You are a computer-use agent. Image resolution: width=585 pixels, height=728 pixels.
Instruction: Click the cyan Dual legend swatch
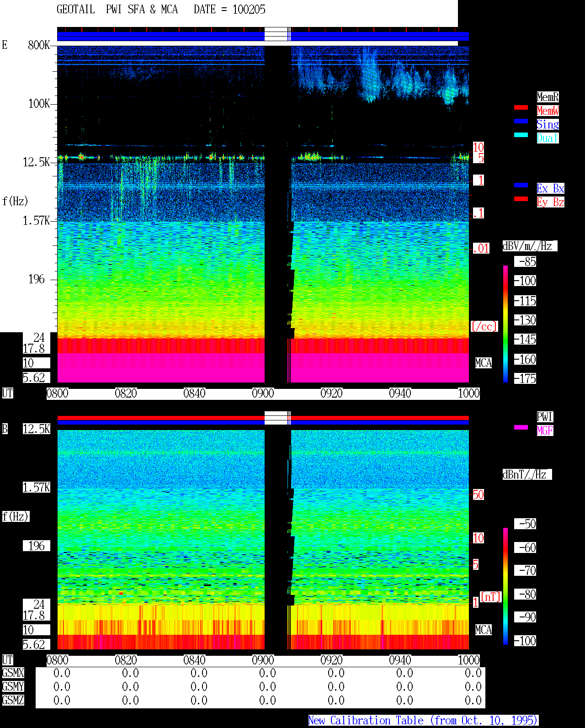point(521,135)
